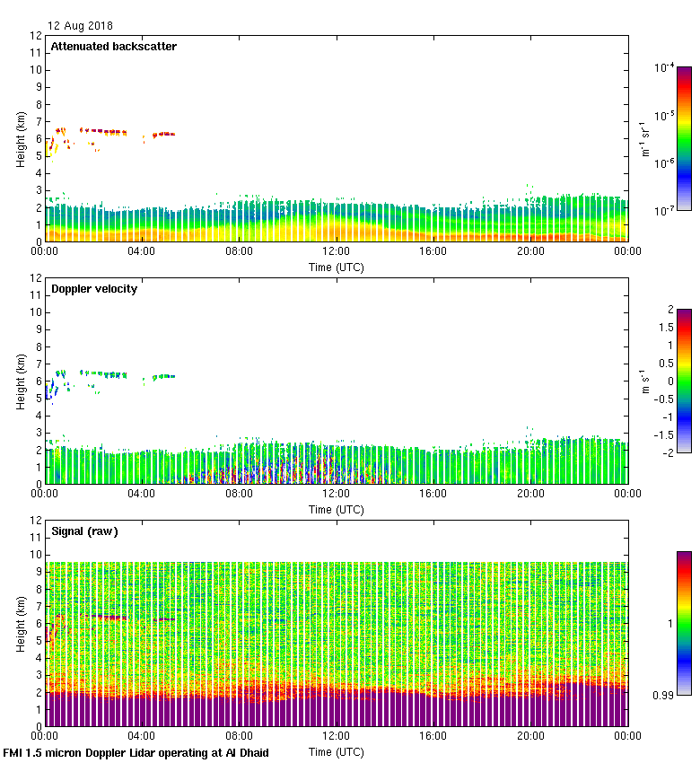700x763 pixels.
Task: Select the "Doppler velocity" panel title
Action: pos(94,289)
